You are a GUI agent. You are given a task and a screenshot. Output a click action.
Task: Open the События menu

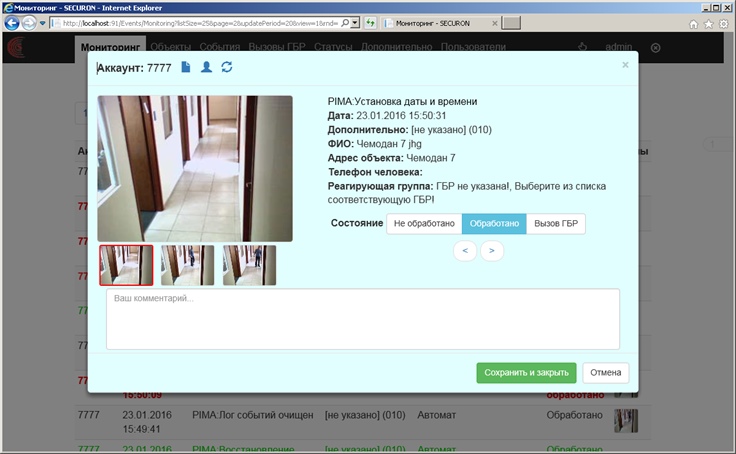[x=220, y=47]
